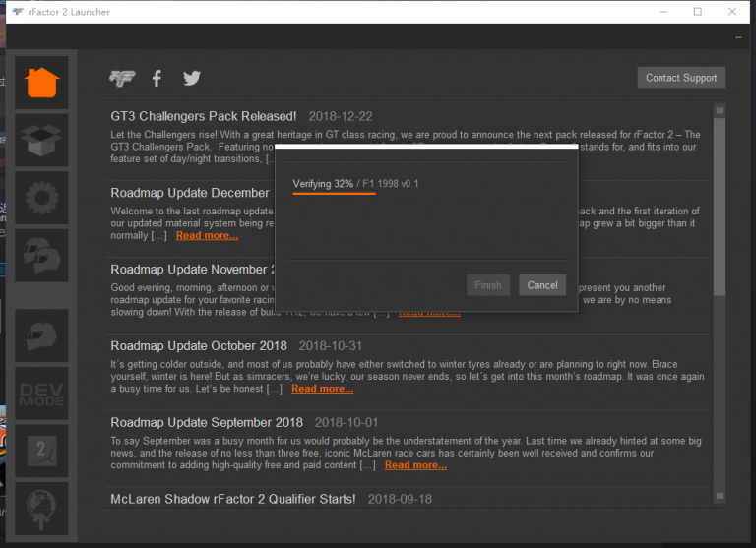Select McLaren Shadow rFactor 2 Qualifier Starts! headline
The image size is (756, 548).
233,500
